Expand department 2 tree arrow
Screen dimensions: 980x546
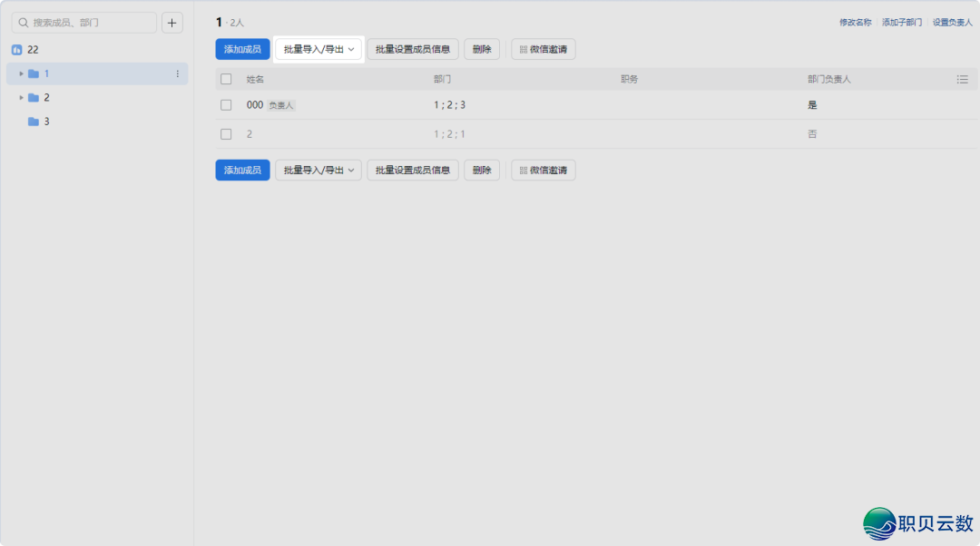pos(21,97)
